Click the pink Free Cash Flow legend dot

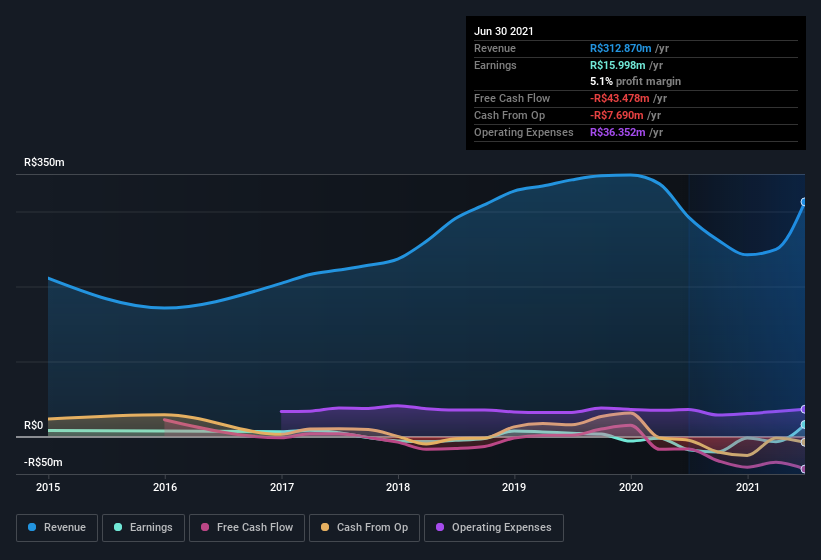pos(205,527)
